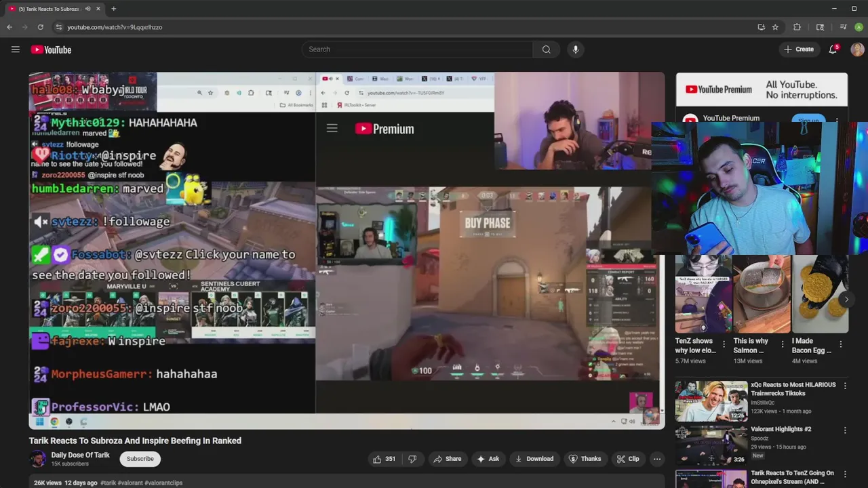The width and height of the screenshot is (868, 488).
Task: Click the Share button
Action: pyautogui.click(x=447, y=459)
